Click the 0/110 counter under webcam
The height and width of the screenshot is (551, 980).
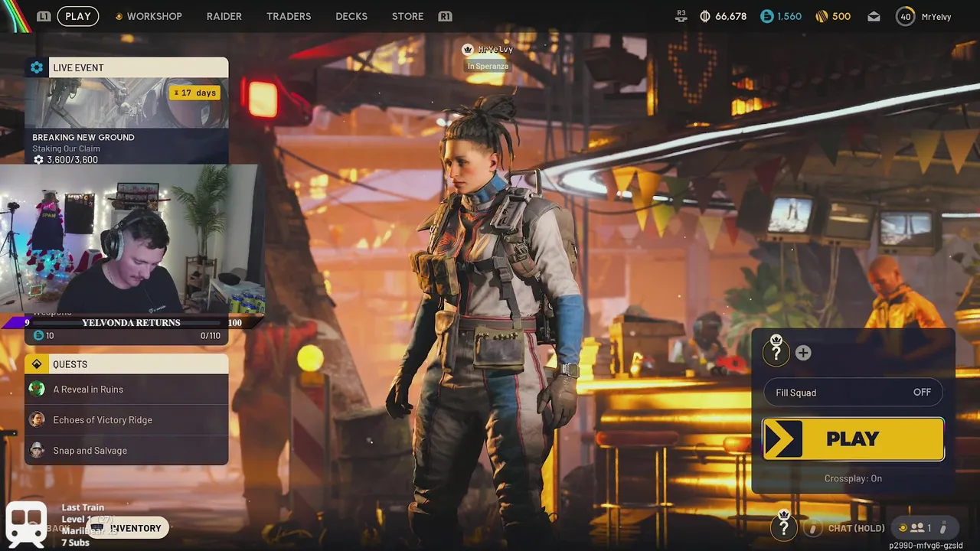[x=210, y=336]
